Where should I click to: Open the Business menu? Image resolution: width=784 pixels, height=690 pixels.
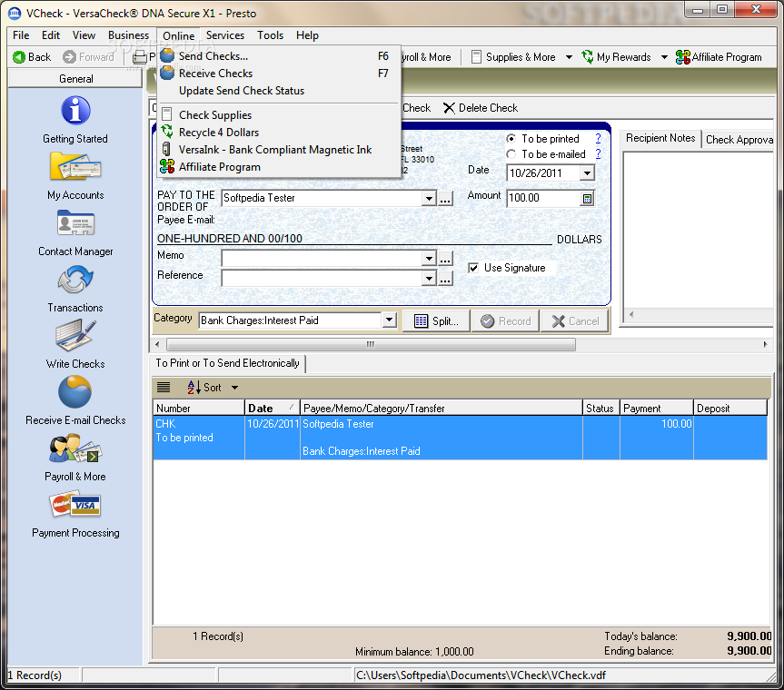coord(128,35)
